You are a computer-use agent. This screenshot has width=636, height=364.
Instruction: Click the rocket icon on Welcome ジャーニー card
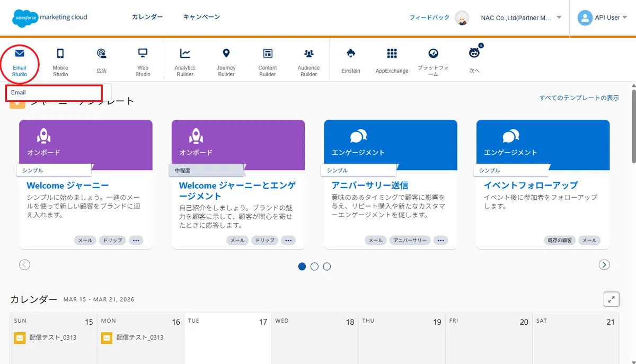(43, 136)
